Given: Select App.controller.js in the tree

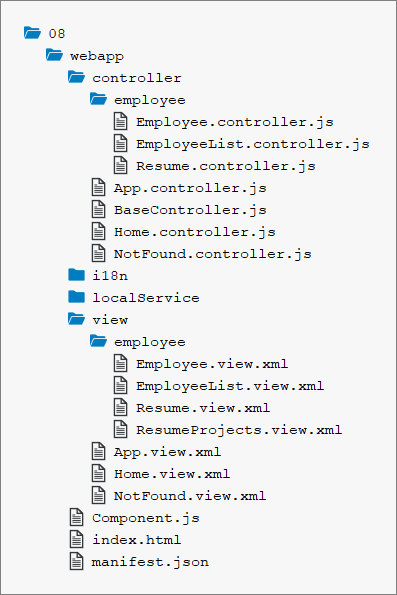Looking at the screenshot, I should (190, 188).
